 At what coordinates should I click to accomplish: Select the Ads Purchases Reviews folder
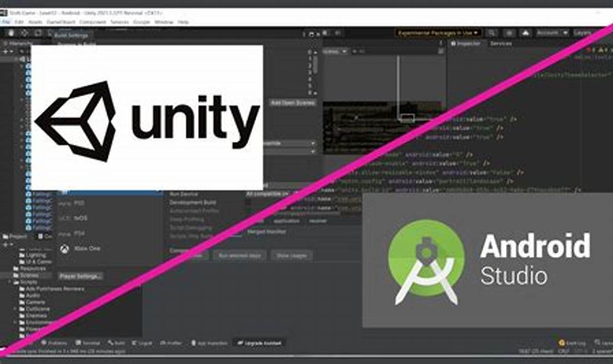coord(51,289)
